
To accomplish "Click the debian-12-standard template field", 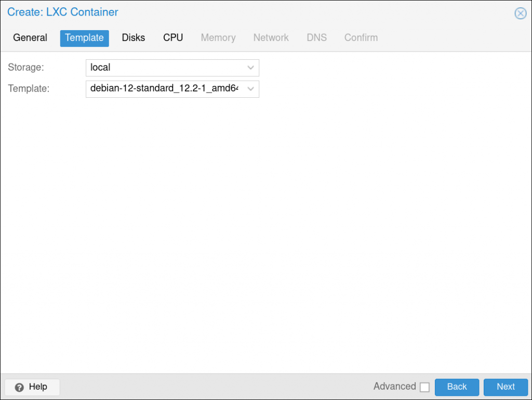I will (x=164, y=89).
